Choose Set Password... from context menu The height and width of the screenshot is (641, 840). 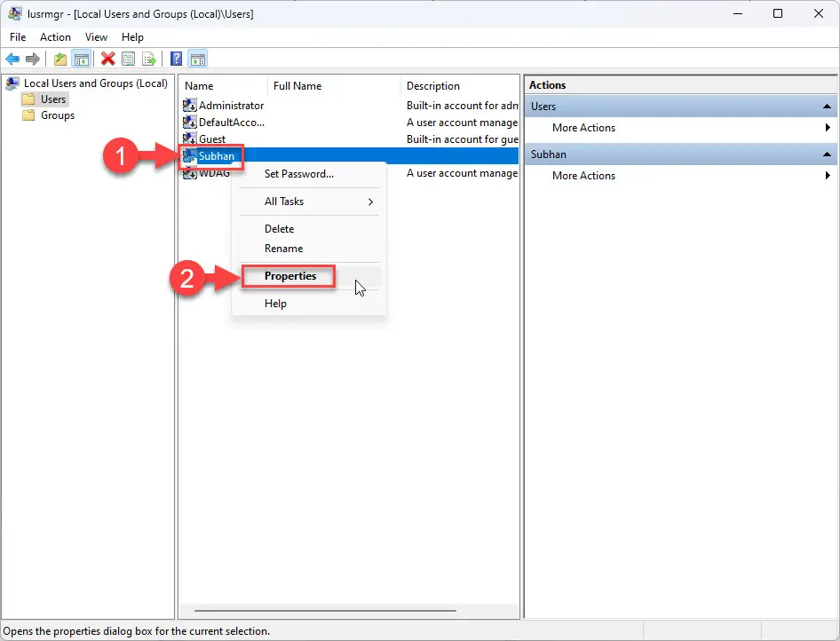click(309, 173)
